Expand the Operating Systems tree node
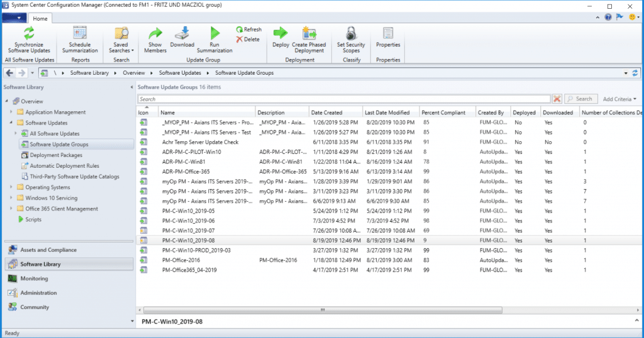The image size is (644, 338). (11, 187)
